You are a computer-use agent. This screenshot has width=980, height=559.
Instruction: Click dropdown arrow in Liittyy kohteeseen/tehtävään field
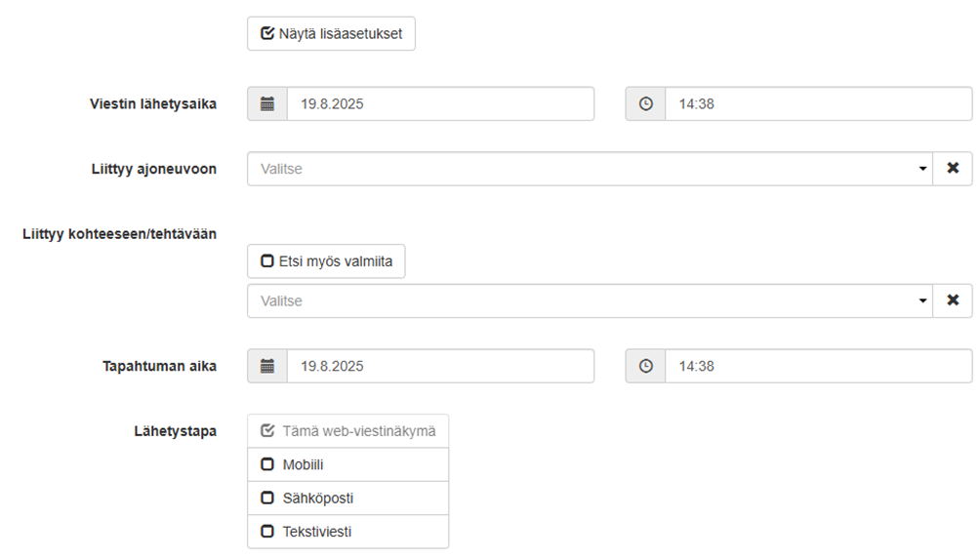[x=922, y=300]
